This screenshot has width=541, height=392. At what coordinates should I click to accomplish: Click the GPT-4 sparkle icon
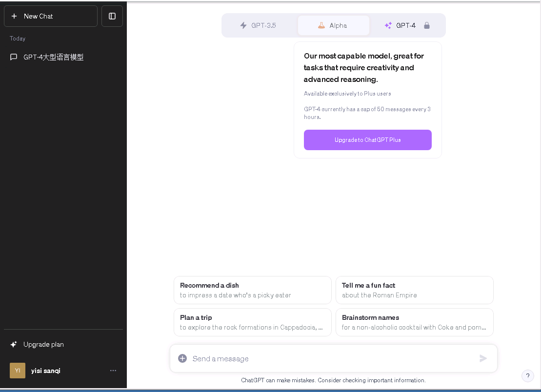388,25
